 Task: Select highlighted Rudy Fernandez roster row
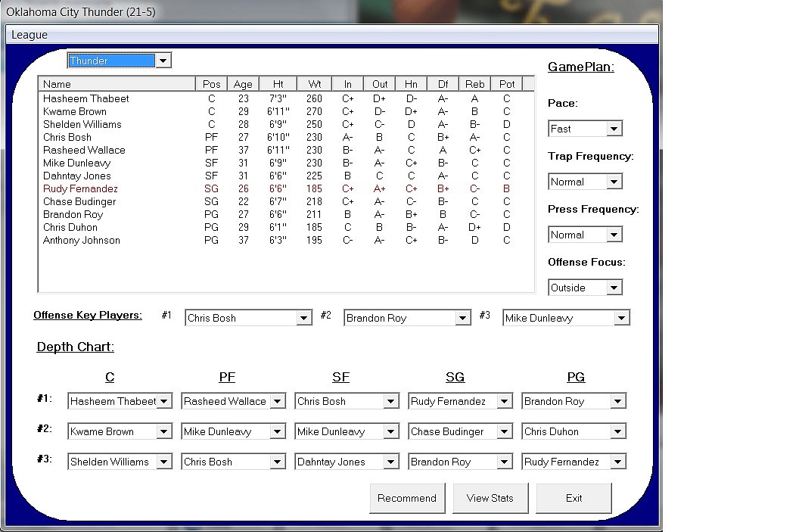coord(287,188)
